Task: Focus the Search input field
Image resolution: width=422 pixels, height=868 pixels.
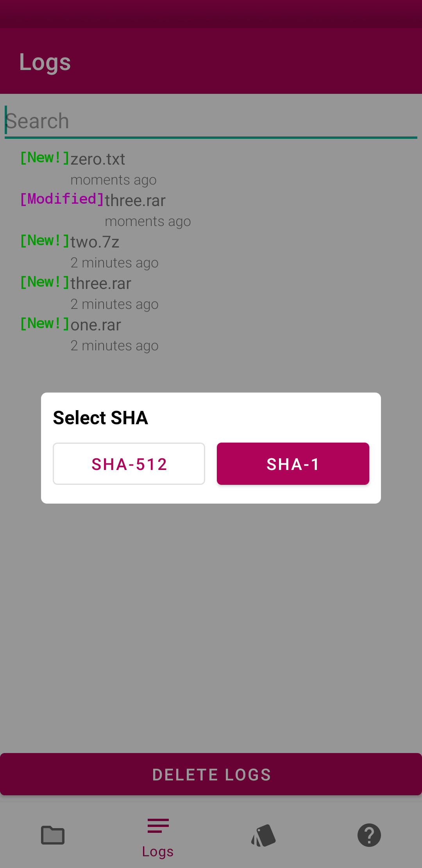Action: [x=211, y=121]
